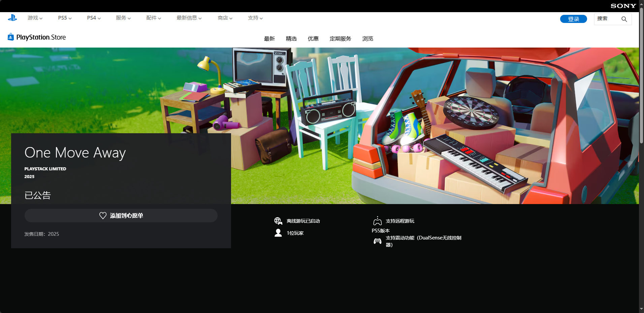Open the 浏览 store tab
644x313 pixels.
point(368,39)
